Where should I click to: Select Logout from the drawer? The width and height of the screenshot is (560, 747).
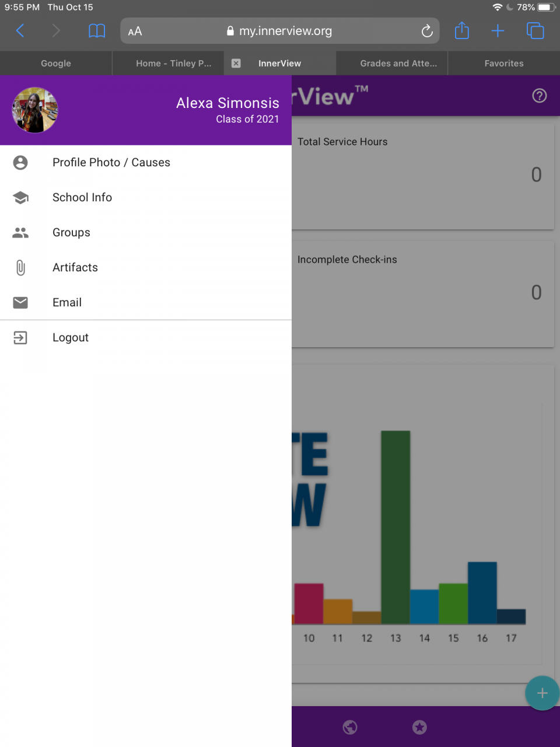pos(146,337)
